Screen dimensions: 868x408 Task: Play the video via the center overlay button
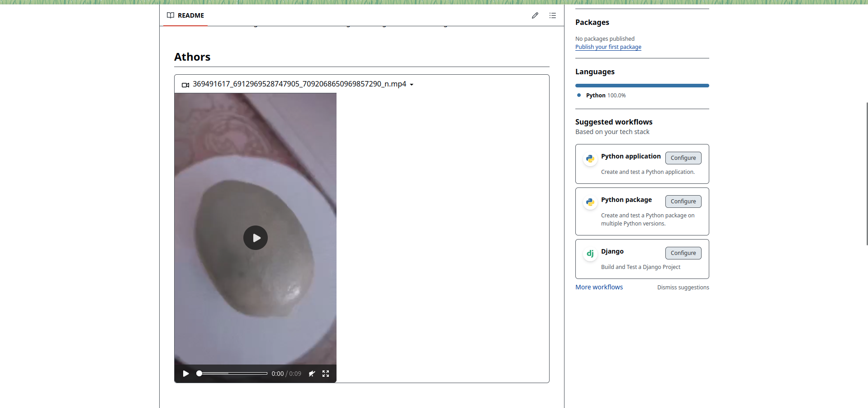point(255,238)
